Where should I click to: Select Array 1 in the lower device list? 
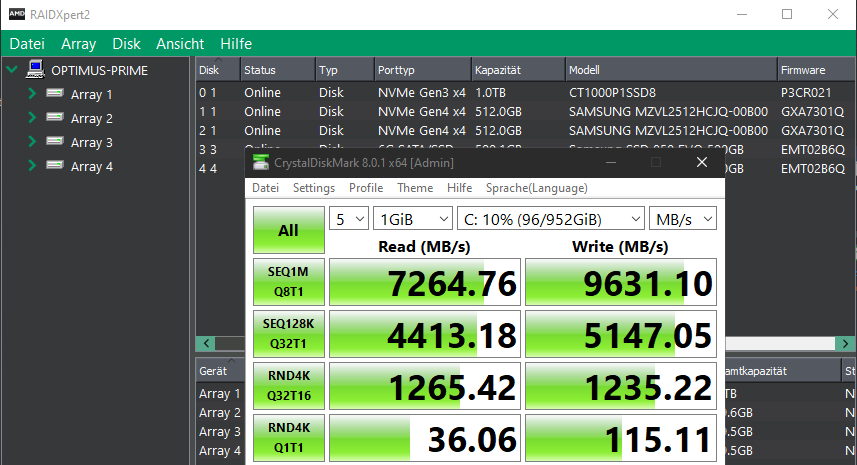220,393
